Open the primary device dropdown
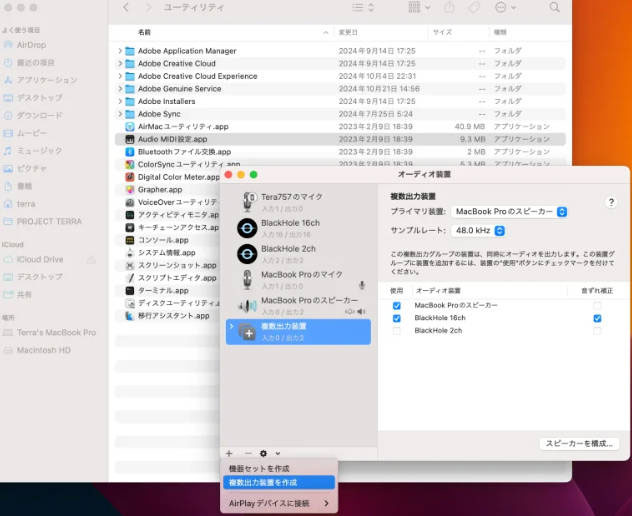Viewport: 632px width, 516px height. pos(509,212)
